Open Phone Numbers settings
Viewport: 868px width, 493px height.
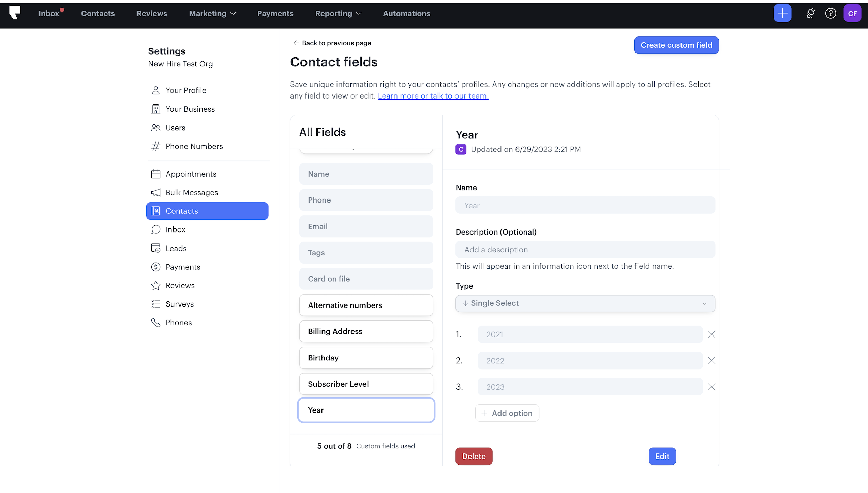[194, 146]
